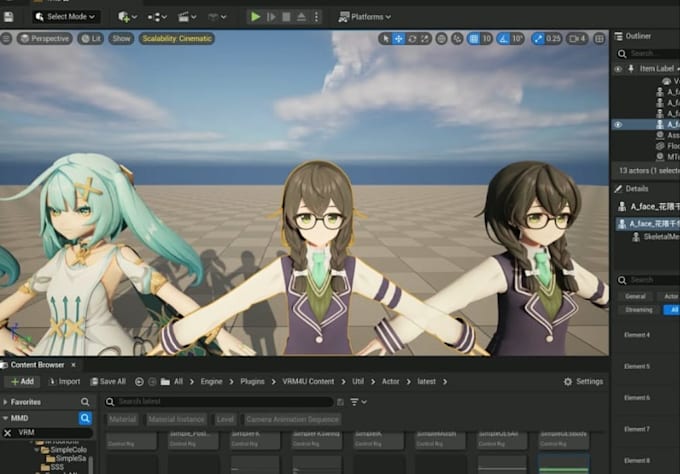Click the history back arrow icon

[139, 382]
